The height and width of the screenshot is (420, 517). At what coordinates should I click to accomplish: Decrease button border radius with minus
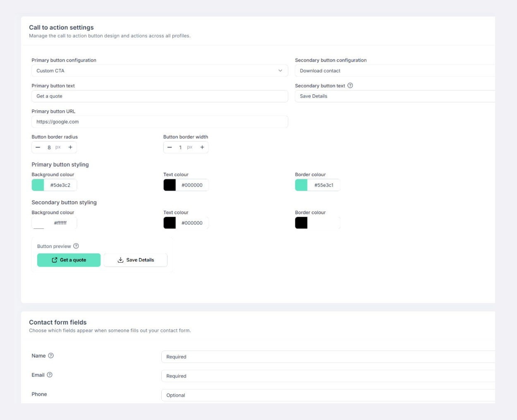tap(38, 147)
